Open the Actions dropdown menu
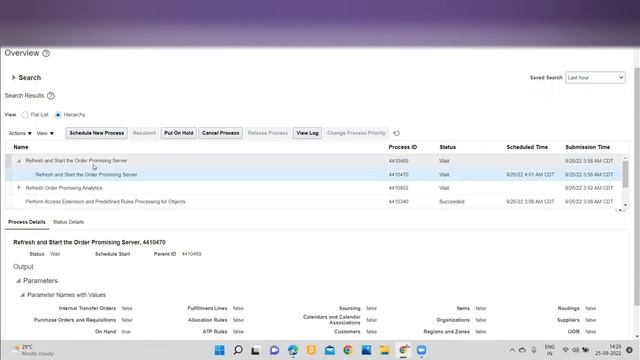The width and height of the screenshot is (640, 360). pos(20,133)
